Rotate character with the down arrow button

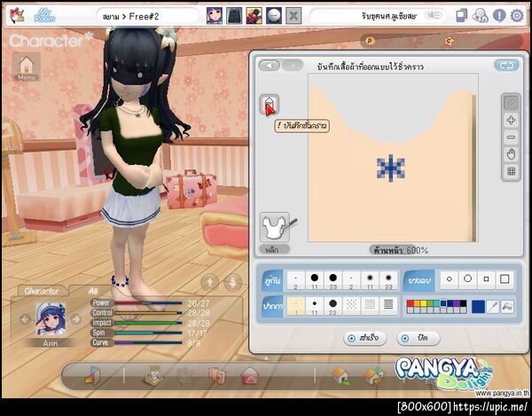click(x=233, y=282)
